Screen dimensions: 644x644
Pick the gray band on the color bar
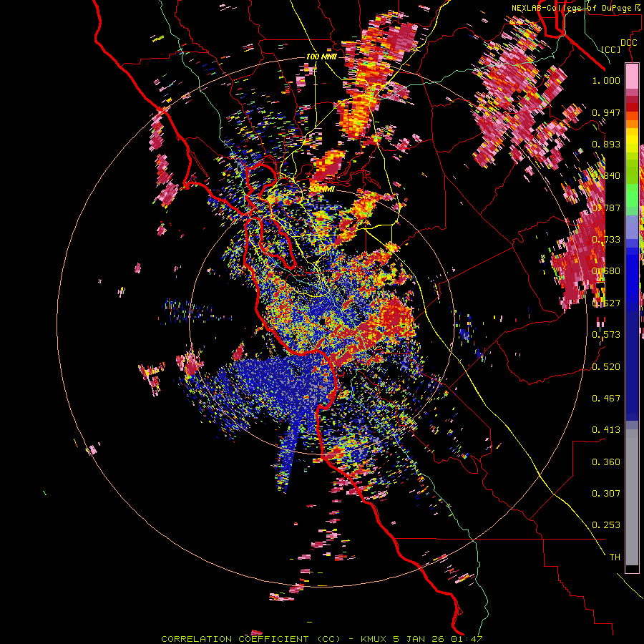632,497
